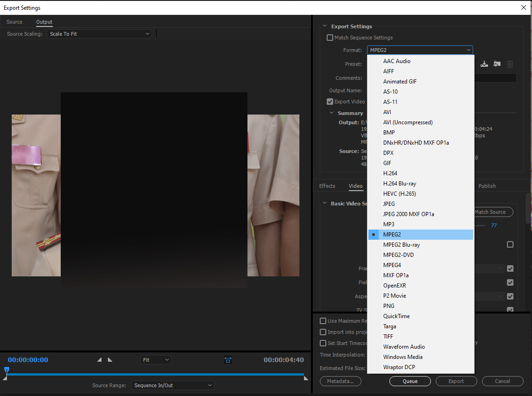Image resolution: width=532 pixels, height=396 pixels.
Task: Collapse the Summary section
Action: coord(331,113)
